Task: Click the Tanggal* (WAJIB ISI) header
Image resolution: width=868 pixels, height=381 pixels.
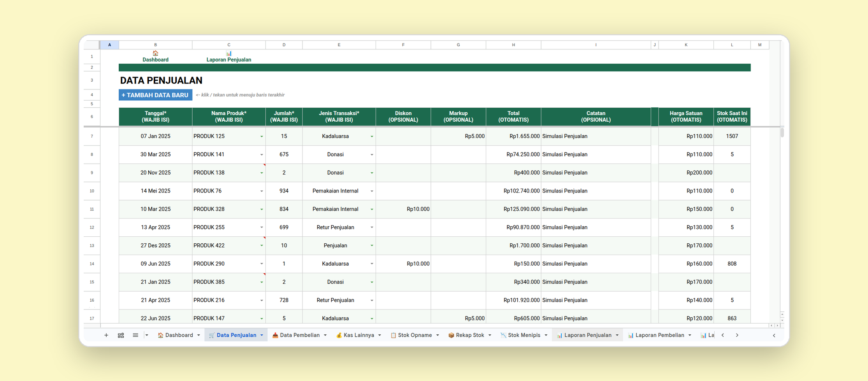Action: [x=155, y=117]
